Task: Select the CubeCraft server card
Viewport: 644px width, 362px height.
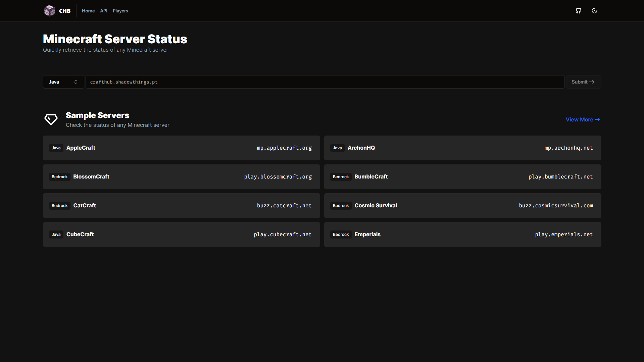Action: (182, 235)
